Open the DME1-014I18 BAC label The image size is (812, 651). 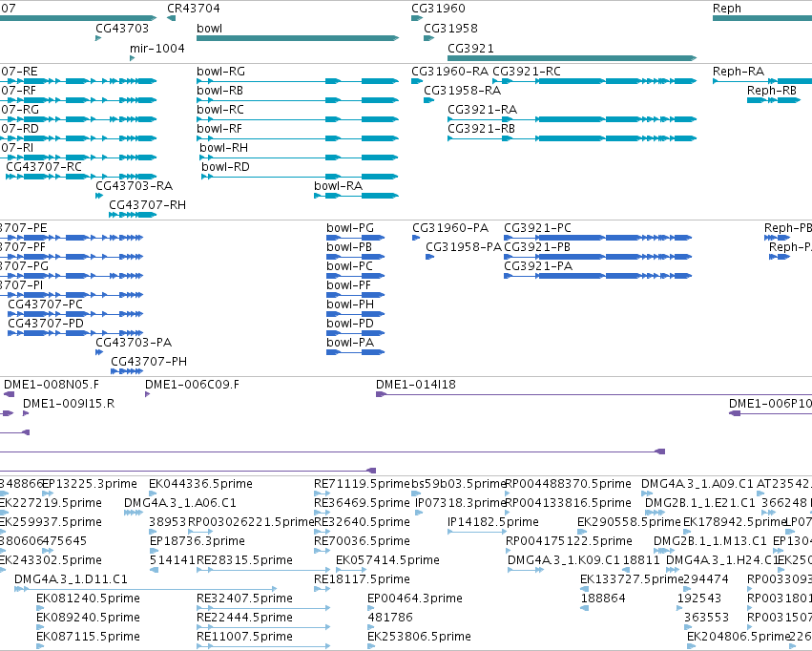(416, 385)
